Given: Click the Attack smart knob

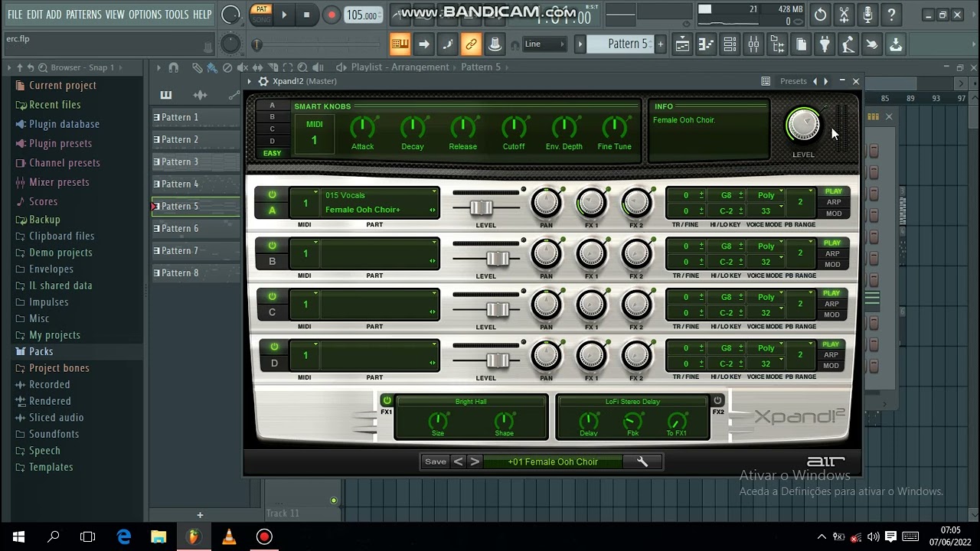Looking at the screenshot, I should click(362, 127).
